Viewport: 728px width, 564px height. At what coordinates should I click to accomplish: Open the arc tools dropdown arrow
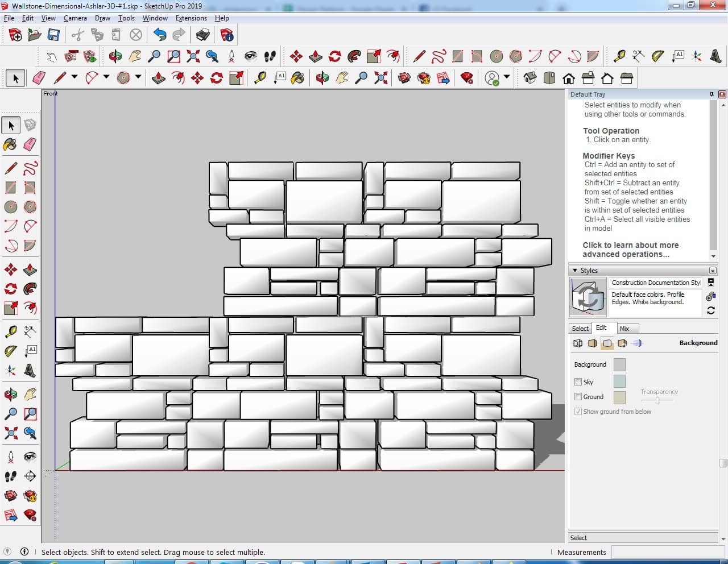(x=106, y=77)
